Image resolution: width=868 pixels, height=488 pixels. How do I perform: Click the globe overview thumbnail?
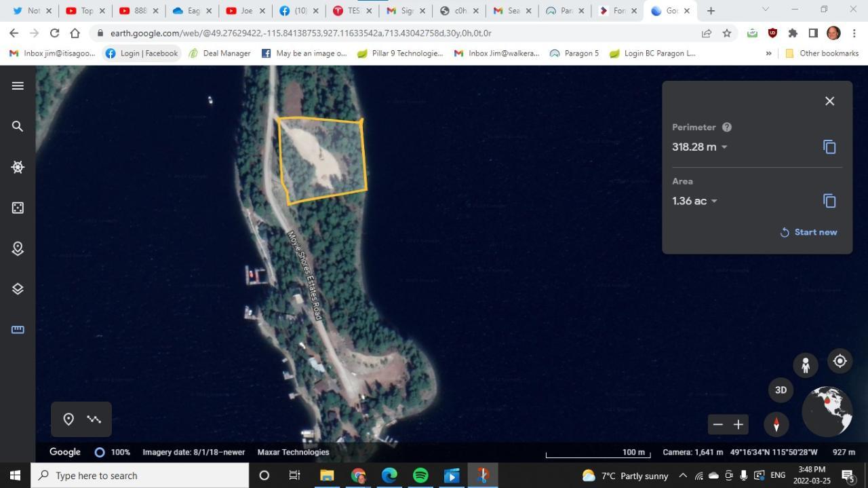(x=827, y=411)
